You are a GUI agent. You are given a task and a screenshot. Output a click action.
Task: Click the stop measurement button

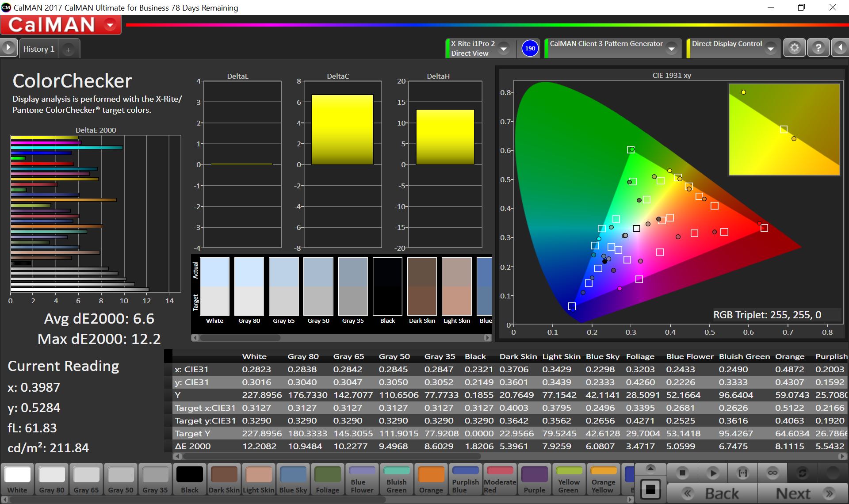(x=682, y=473)
